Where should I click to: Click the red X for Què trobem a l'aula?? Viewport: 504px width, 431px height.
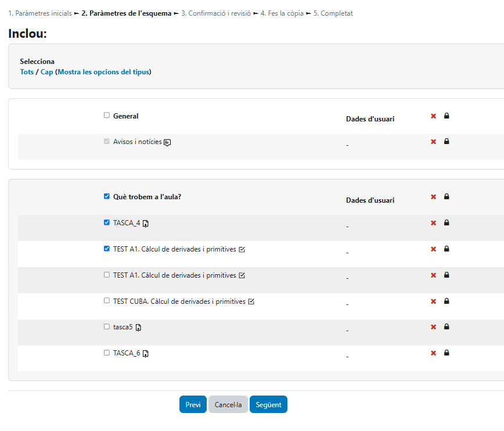tap(433, 197)
